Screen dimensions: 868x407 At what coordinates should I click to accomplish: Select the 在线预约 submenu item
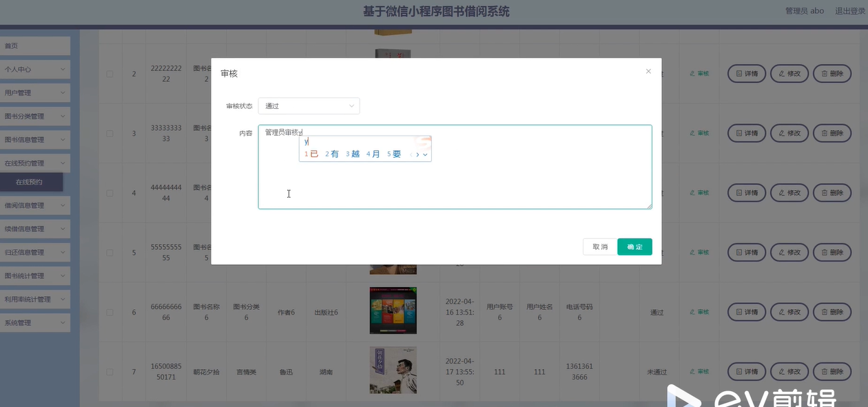(x=31, y=182)
